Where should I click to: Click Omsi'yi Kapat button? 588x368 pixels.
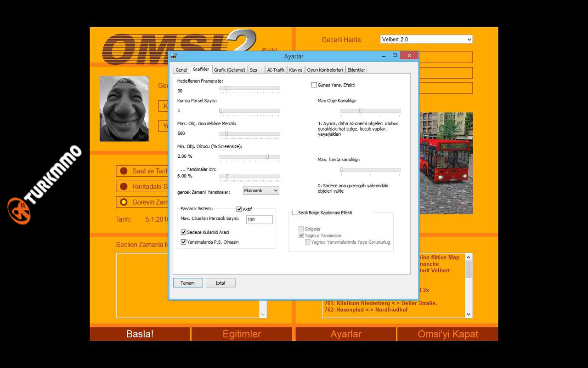448,334
